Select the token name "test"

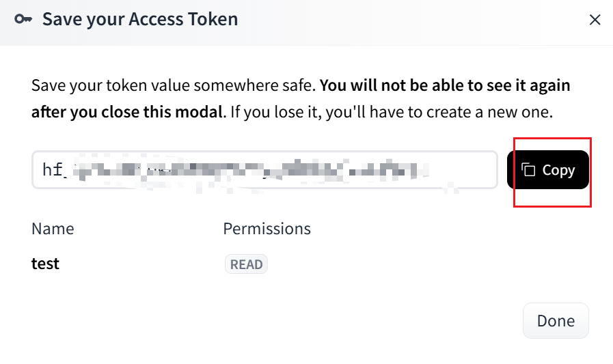click(45, 264)
